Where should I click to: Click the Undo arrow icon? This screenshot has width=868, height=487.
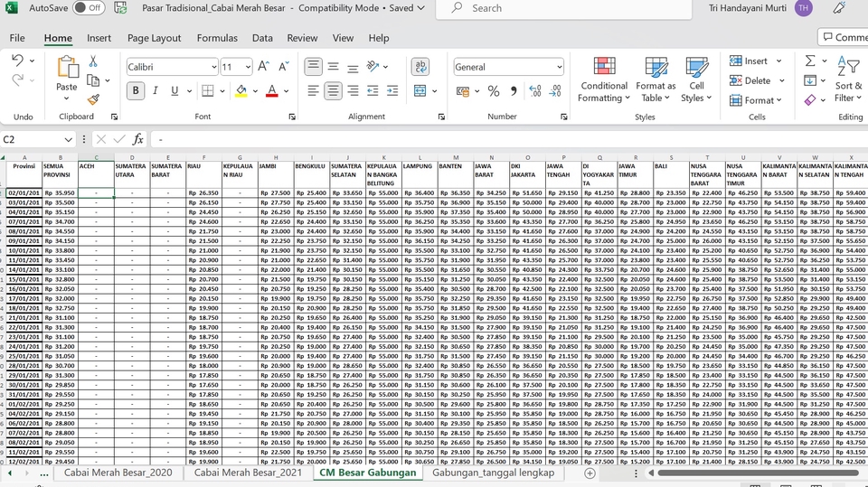tap(17, 60)
